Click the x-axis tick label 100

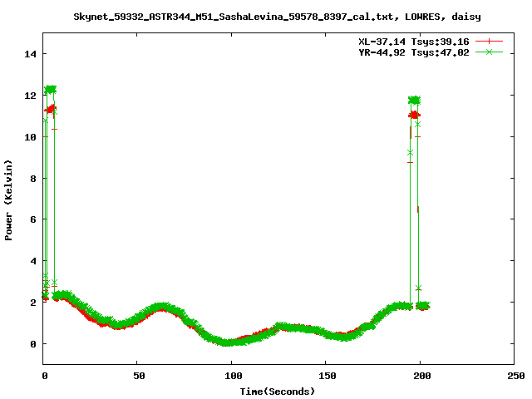[x=233, y=376]
